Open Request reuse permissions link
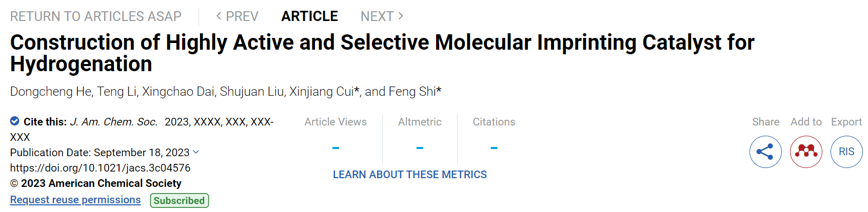Screen dimensions: 868x212 pos(75,200)
